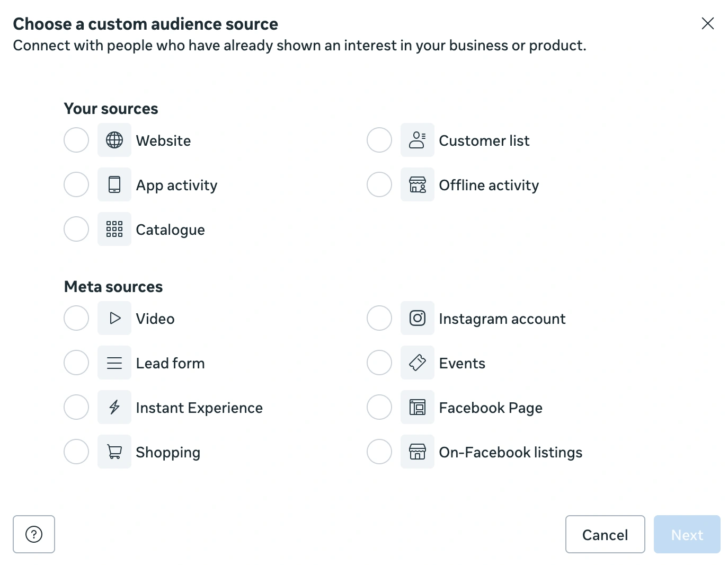Click the Video play icon

click(x=114, y=318)
